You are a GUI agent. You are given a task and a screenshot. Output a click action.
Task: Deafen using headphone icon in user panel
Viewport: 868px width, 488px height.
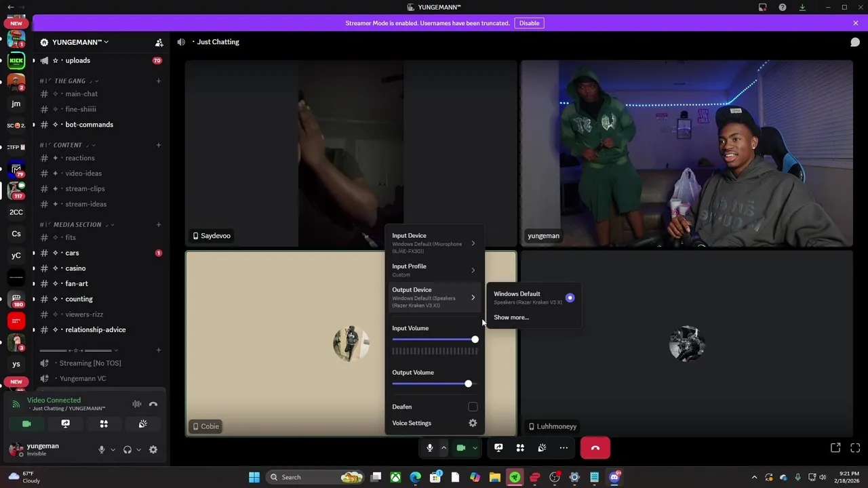(x=127, y=449)
